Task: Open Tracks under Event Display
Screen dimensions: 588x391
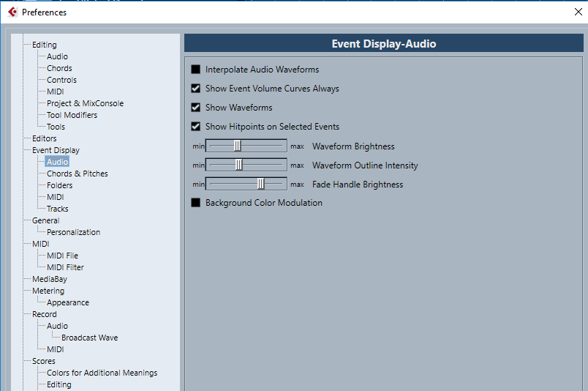Action: tap(57, 209)
